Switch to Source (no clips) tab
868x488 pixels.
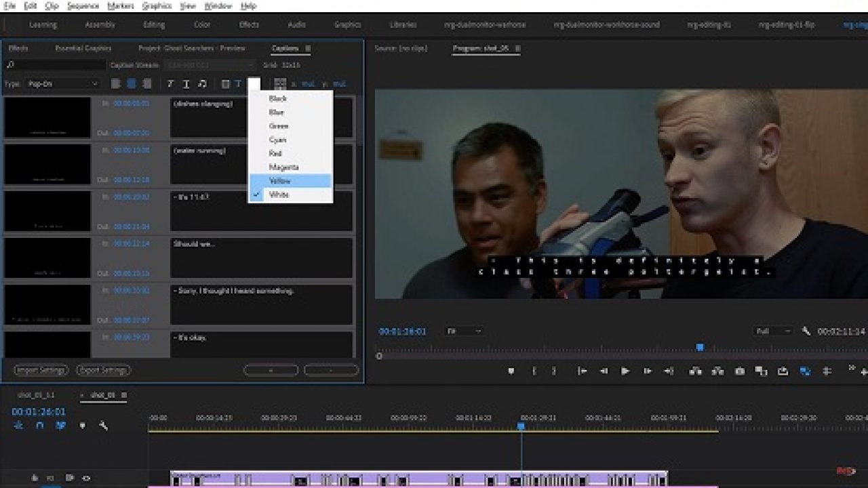401,49
